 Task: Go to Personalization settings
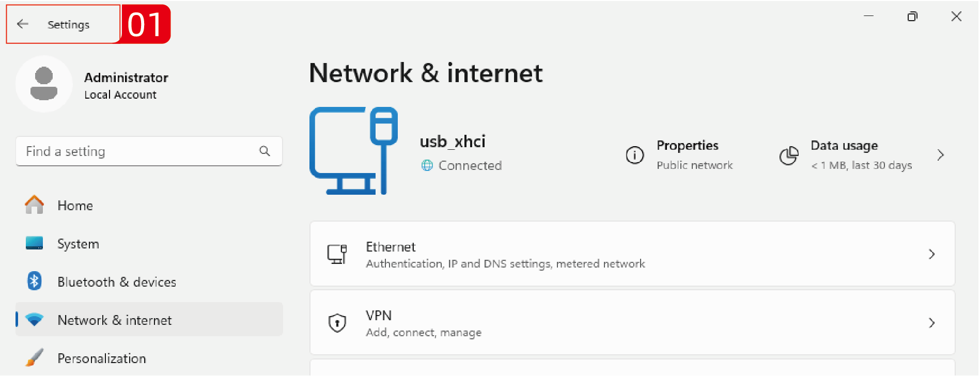pos(101,358)
